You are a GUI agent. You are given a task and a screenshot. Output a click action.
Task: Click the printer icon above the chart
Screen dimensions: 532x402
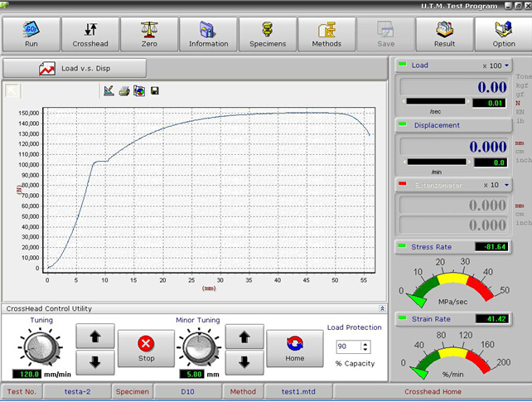click(x=123, y=90)
